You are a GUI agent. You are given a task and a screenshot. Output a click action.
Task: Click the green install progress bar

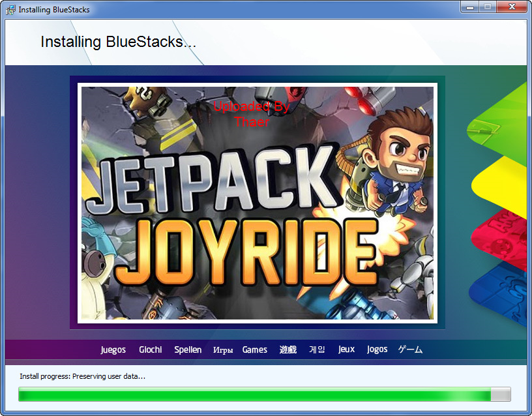click(254, 394)
